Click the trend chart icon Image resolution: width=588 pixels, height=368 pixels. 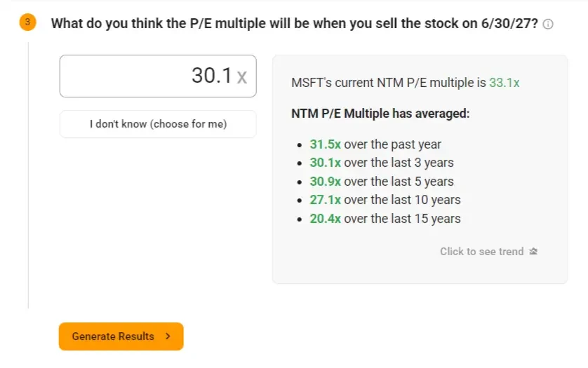[x=533, y=252]
